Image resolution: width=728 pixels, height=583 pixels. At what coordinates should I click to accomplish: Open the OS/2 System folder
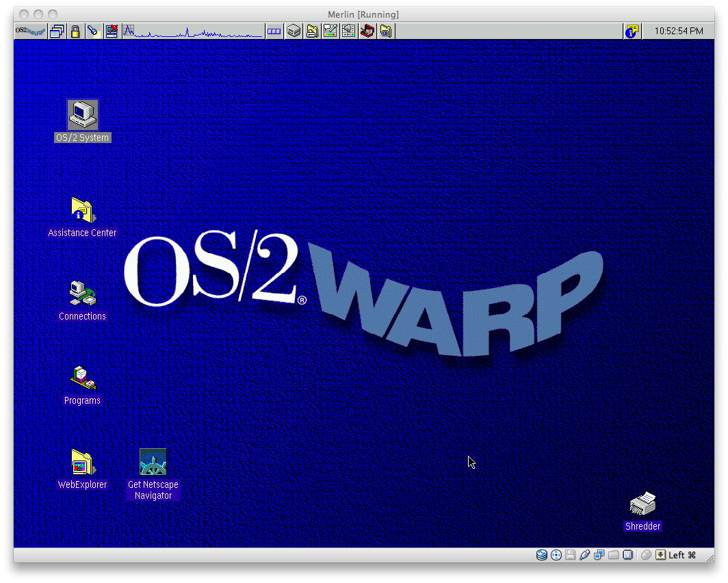[x=82, y=114]
